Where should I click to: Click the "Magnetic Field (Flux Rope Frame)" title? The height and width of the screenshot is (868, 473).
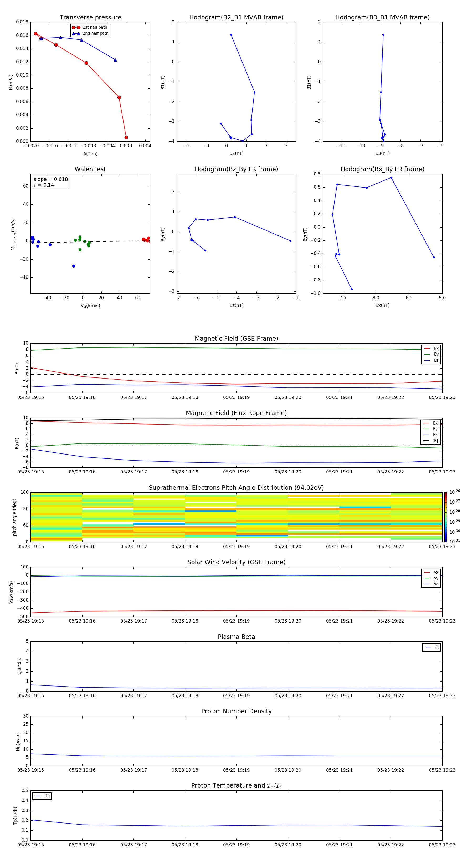coord(236,413)
